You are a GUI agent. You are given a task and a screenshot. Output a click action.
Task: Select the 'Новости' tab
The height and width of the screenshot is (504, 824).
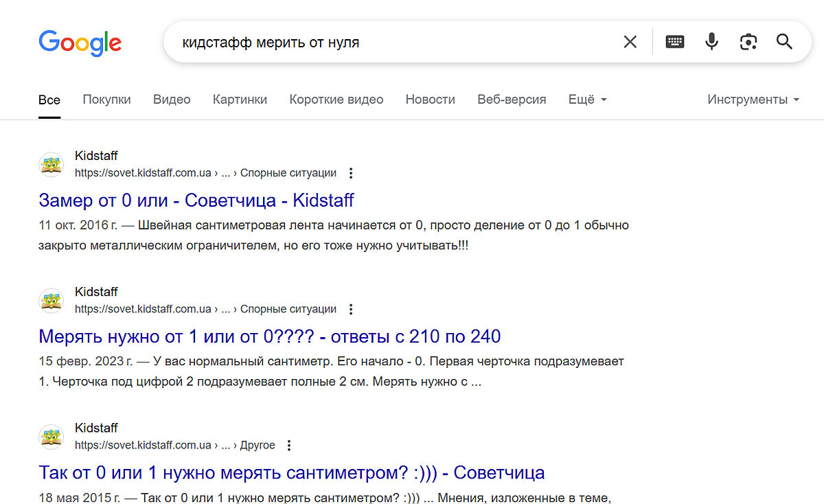click(x=430, y=100)
